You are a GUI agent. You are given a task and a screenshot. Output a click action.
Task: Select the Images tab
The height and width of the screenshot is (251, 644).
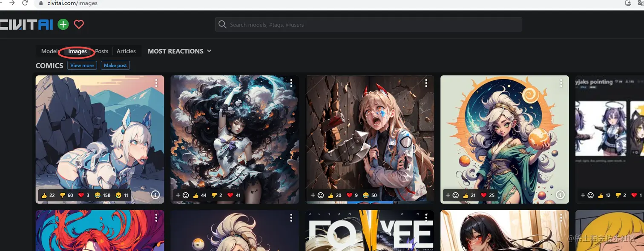78,51
